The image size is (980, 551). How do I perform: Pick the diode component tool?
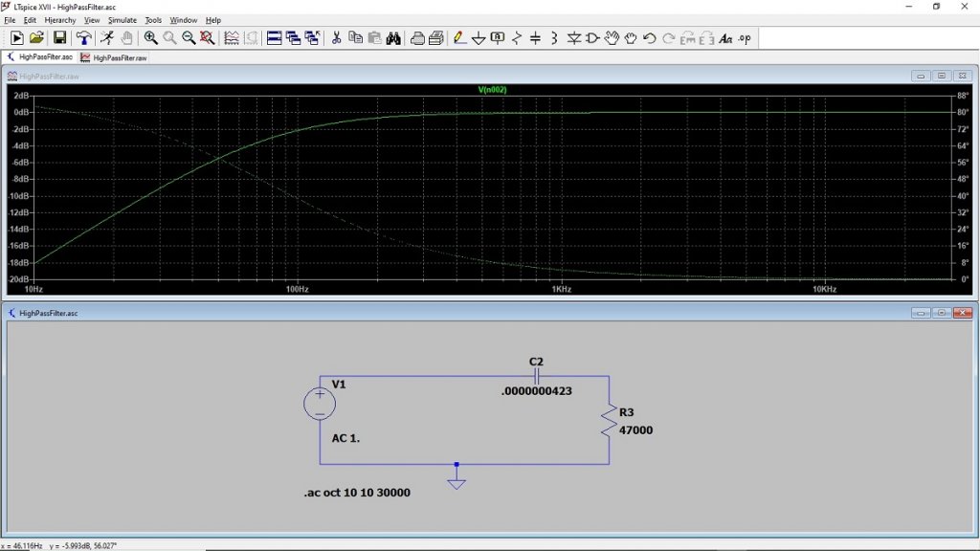[573, 38]
